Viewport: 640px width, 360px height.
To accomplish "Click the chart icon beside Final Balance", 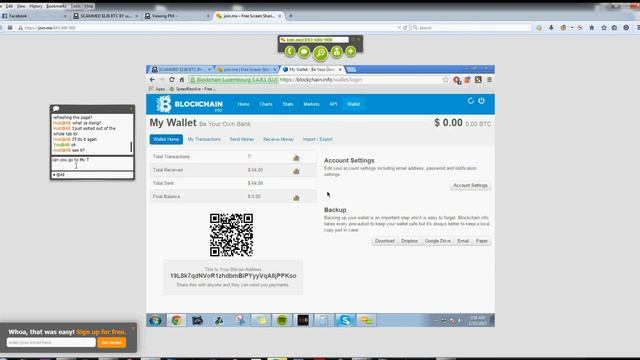I will (296, 198).
